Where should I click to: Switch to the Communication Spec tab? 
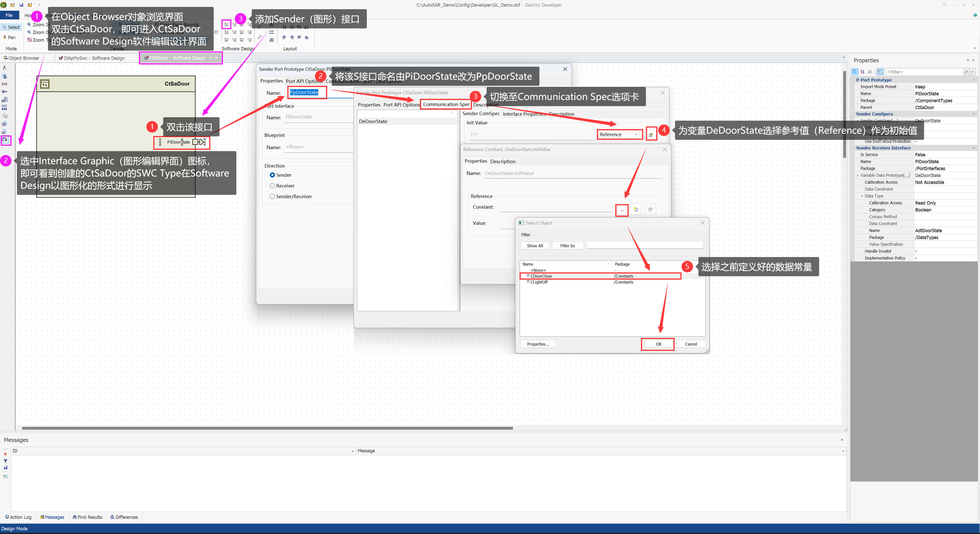(x=446, y=104)
